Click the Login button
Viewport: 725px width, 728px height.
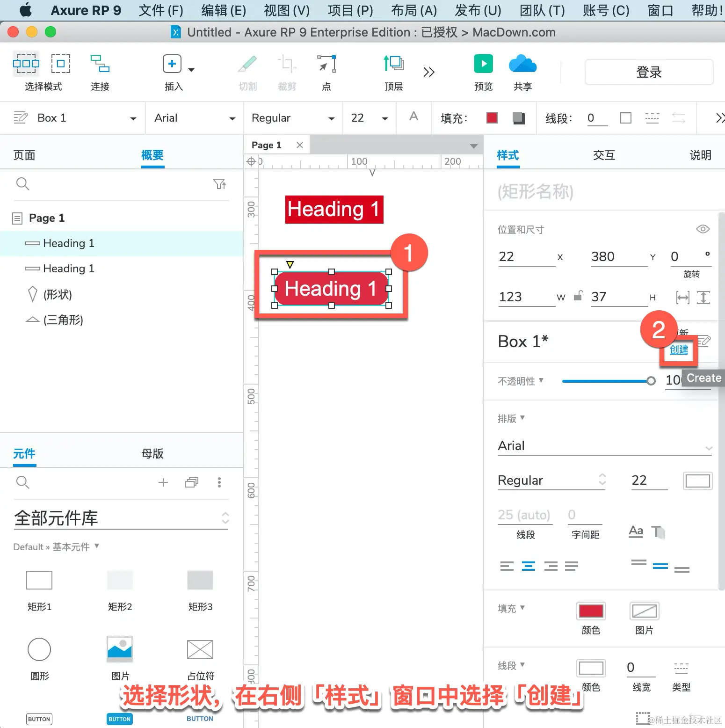coord(649,72)
